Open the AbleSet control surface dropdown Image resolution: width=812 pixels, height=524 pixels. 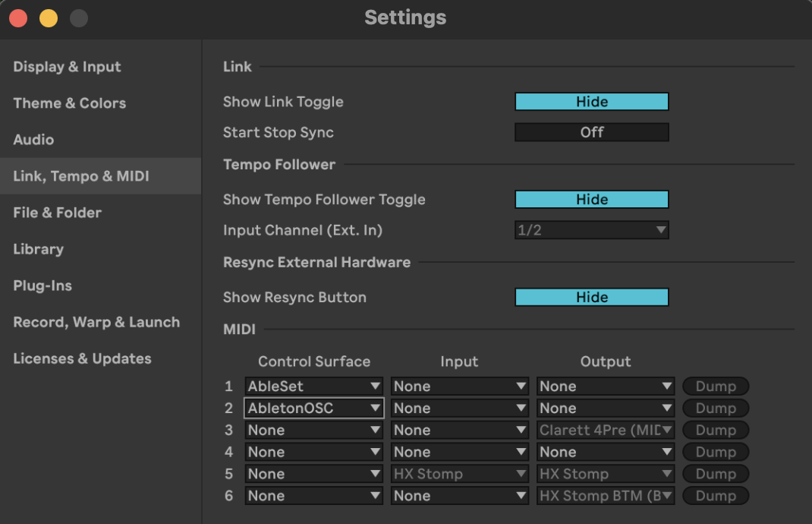(x=313, y=386)
